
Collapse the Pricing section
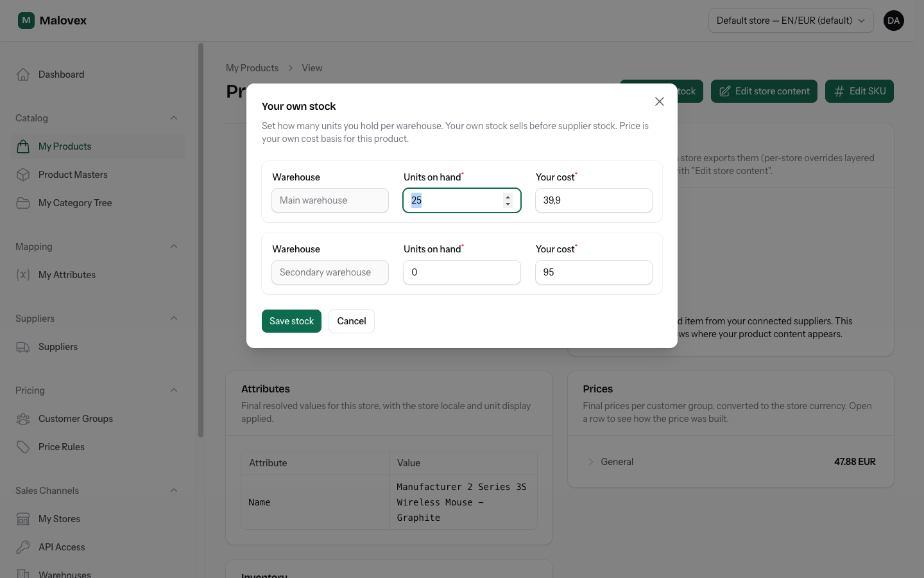coord(174,390)
